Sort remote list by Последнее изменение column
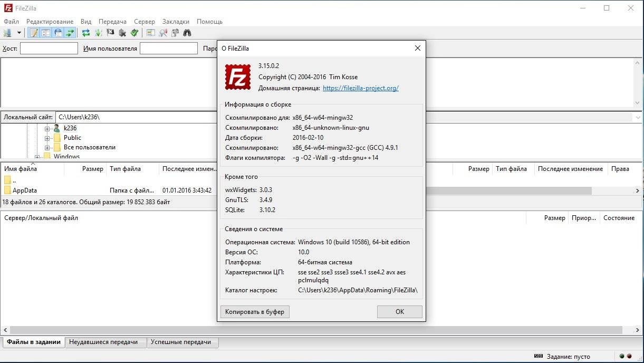This screenshot has width=644, height=363. tap(570, 169)
